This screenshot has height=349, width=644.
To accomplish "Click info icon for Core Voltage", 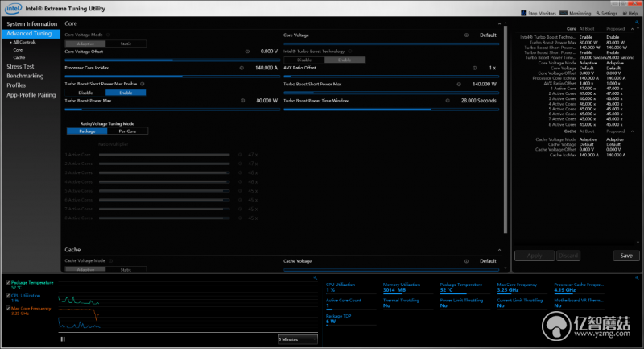I will tap(466, 35).
